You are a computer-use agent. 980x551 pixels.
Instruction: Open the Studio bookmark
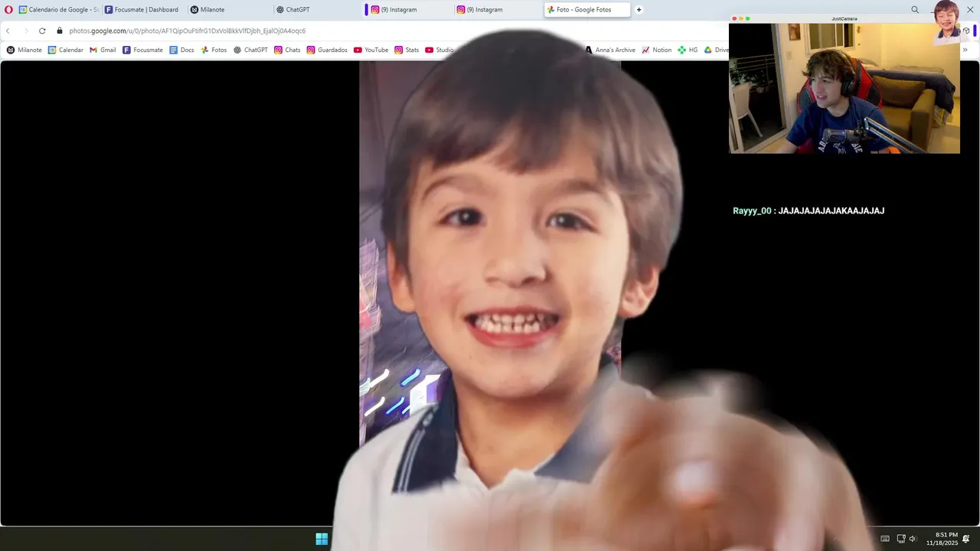(439, 50)
